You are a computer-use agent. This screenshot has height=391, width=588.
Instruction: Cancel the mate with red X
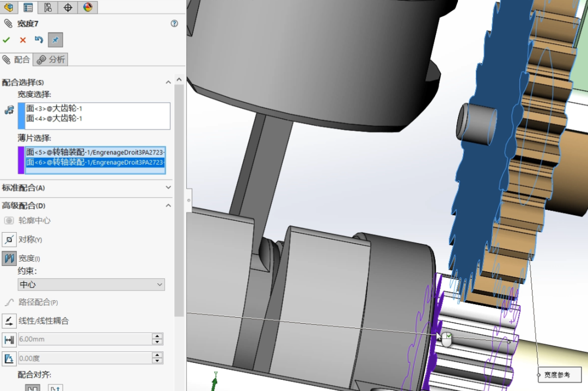pyautogui.click(x=23, y=40)
